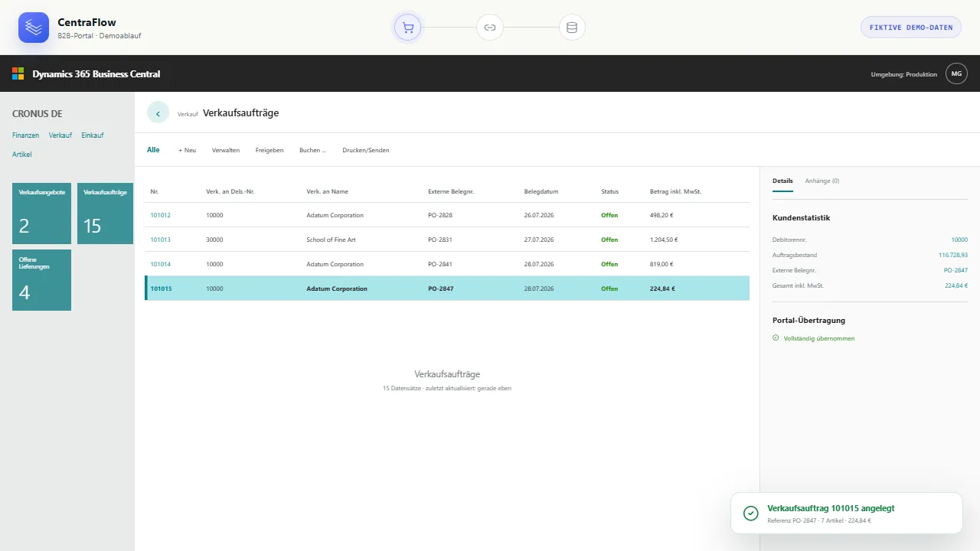Image resolution: width=980 pixels, height=551 pixels.
Task: Select the shopping cart step icon
Action: click(x=408, y=28)
